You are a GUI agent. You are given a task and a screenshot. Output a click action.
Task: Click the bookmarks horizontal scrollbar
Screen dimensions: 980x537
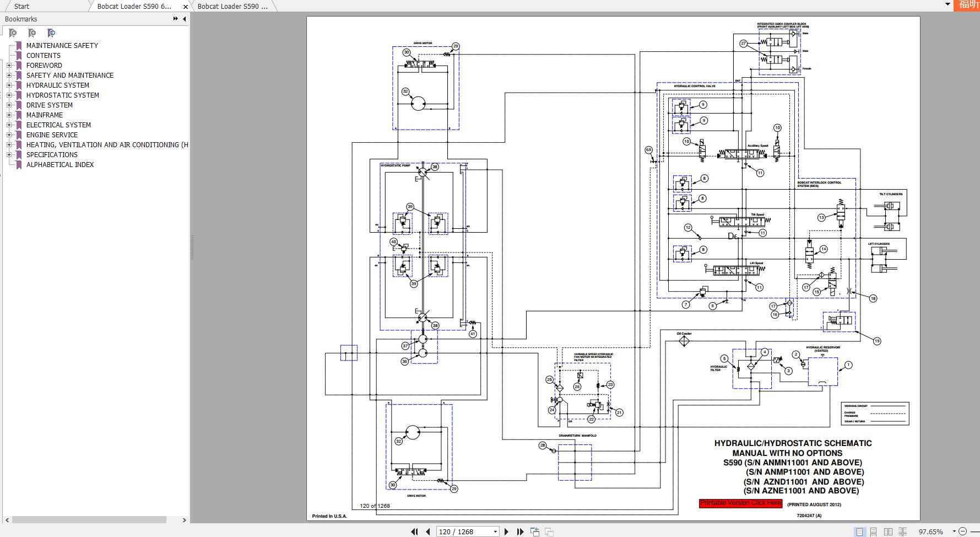tap(89, 520)
